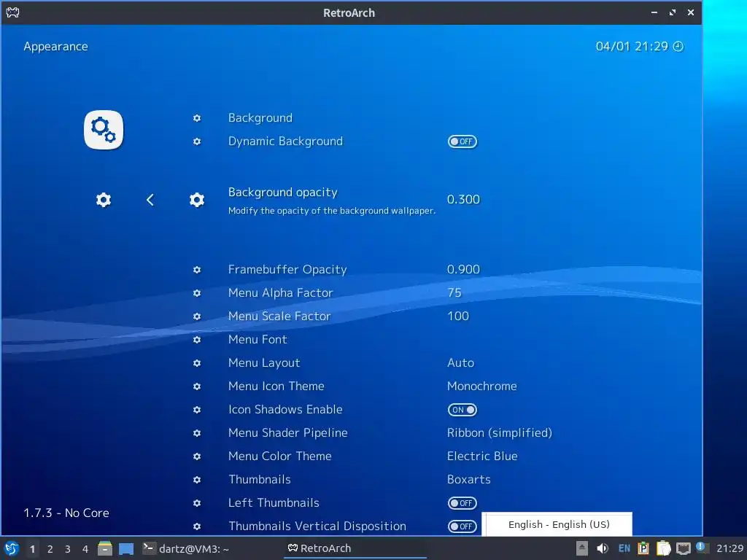Viewport: 747px width, 560px height.
Task: Click gear icon next to Menu Alpha Factor
Action: pyautogui.click(x=197, y=293)
